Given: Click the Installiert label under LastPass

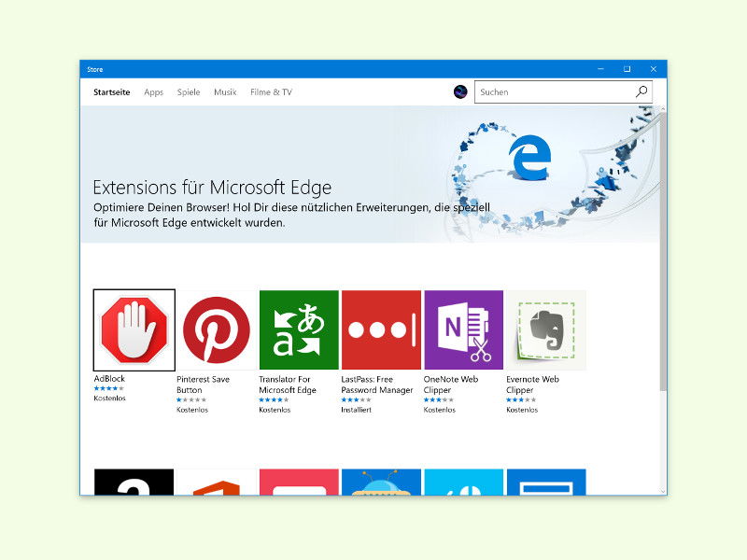Looking at the screenshot, I should (x=356, y=410).
